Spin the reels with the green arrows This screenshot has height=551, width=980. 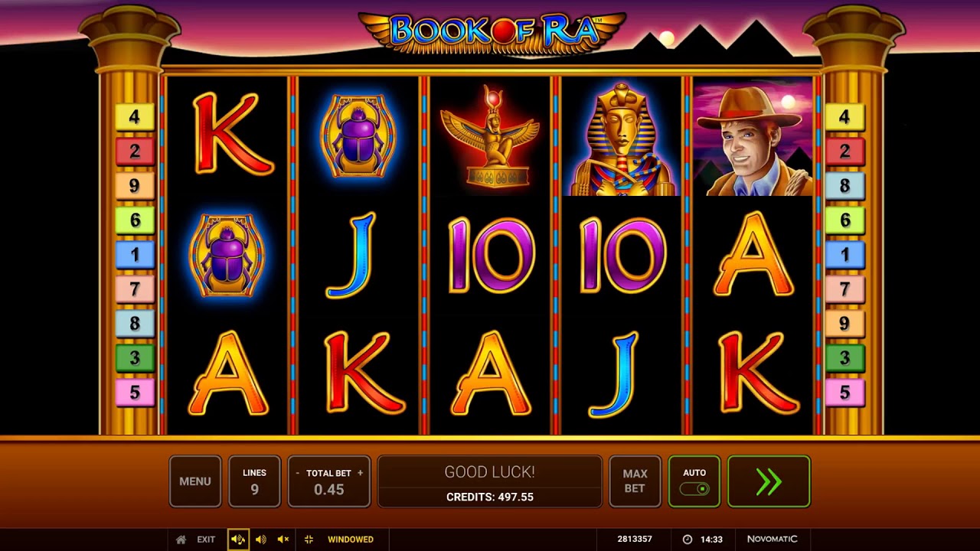tap(769, 481)
